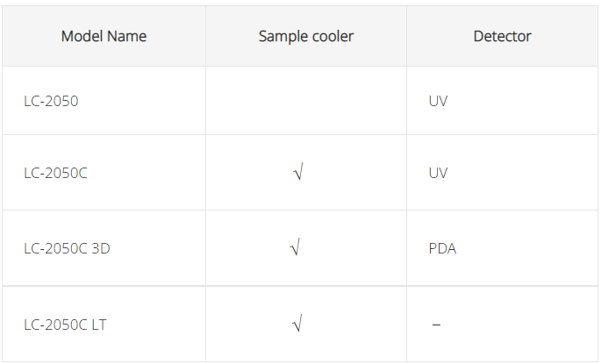The width and height of the screenshot is (601, 364).
Task: Select the UV detector text in LC-2050 row
Action: [x=438, y=101]
